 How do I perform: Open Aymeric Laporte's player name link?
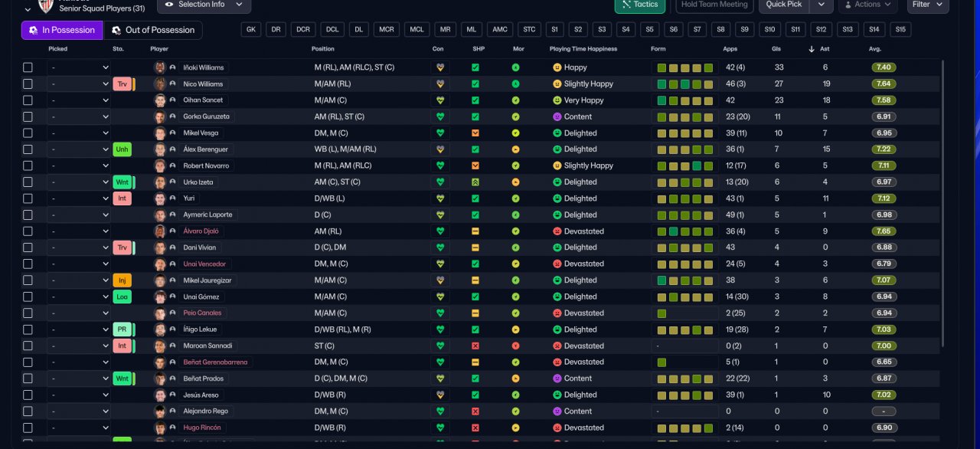point(207,215)
